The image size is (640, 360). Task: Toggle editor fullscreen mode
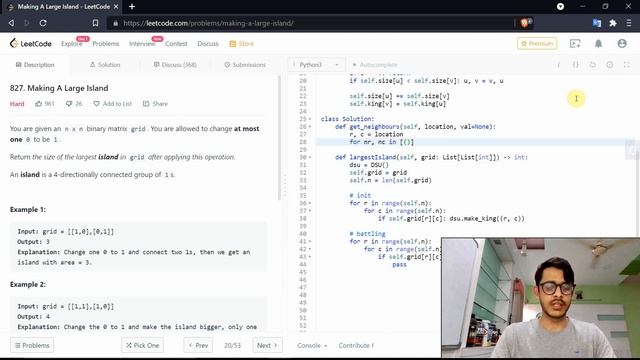627,65
